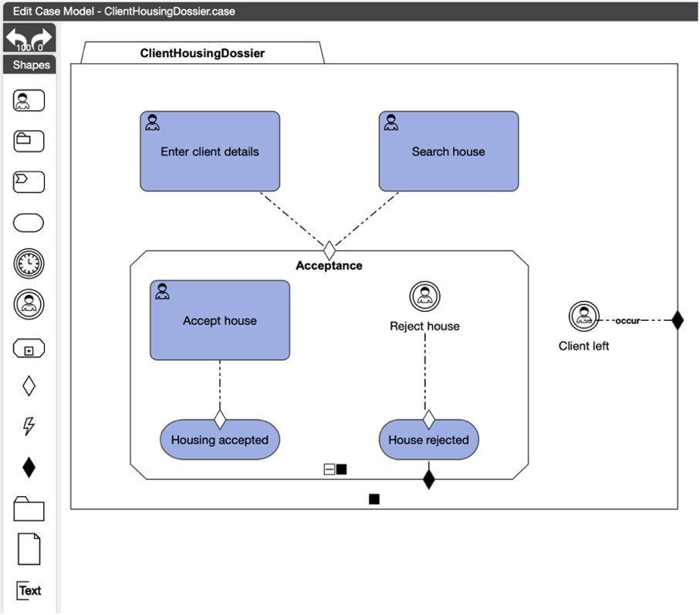This screenshot has height=615, width=700.
Task: Collapse the Acceptance stage with minus box
Action: tap(330, 469)
